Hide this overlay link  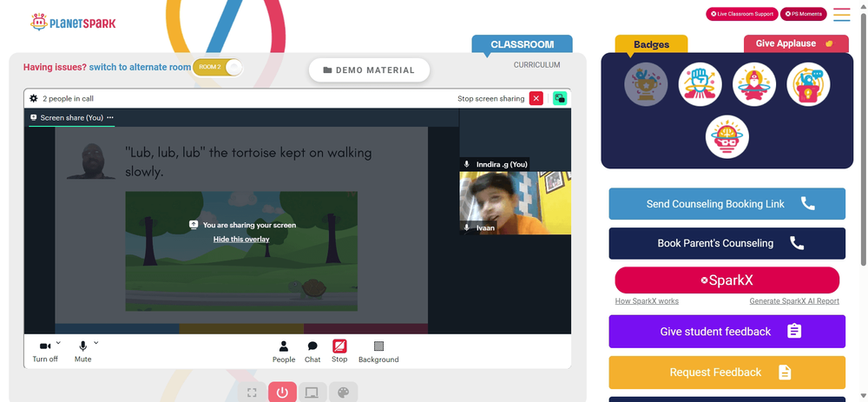pyautogui.click(x=241, y=240)
